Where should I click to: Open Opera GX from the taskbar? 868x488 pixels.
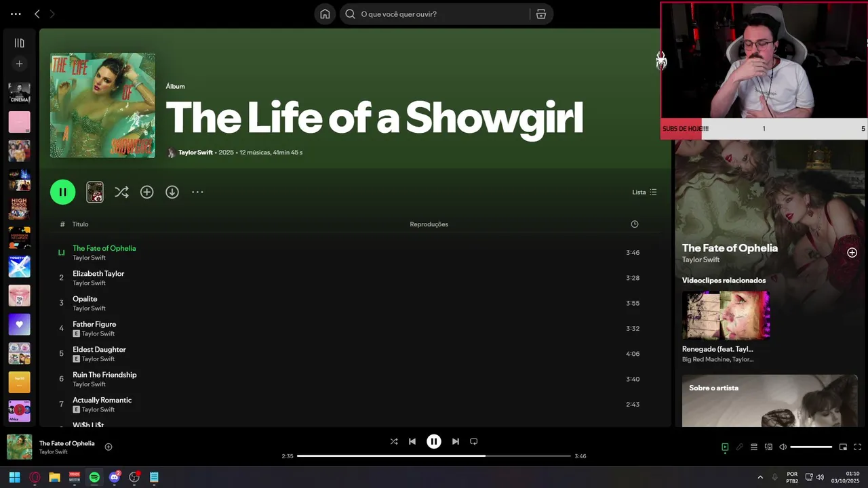coord(35,477)
